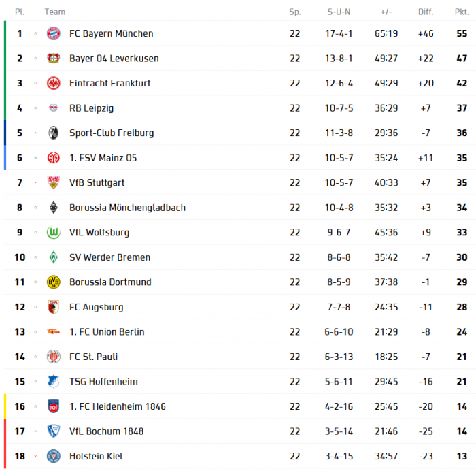Click the red relegation marker beside Holstein Kiel

tap(5, 456)
